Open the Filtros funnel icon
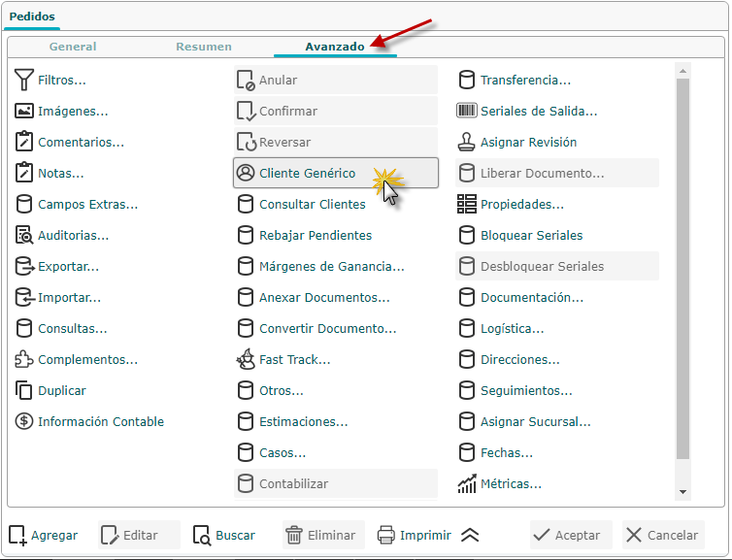The height and width of the screenshot is (560, 732). click(x=24, y=80)
